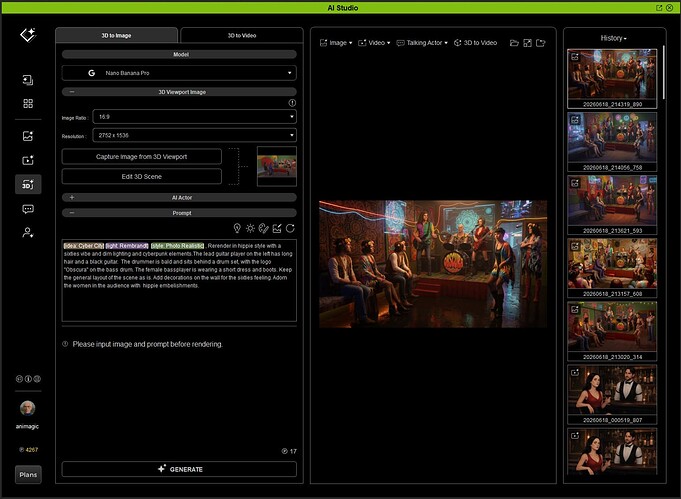681x499 pixels.
Task: Click the middle info circle icon above avatar
Action: 28,379
